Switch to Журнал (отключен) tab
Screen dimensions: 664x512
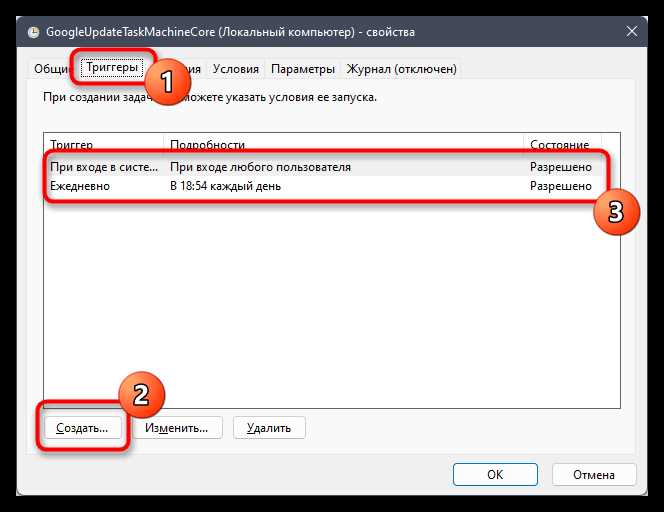(x=401, y=69)
